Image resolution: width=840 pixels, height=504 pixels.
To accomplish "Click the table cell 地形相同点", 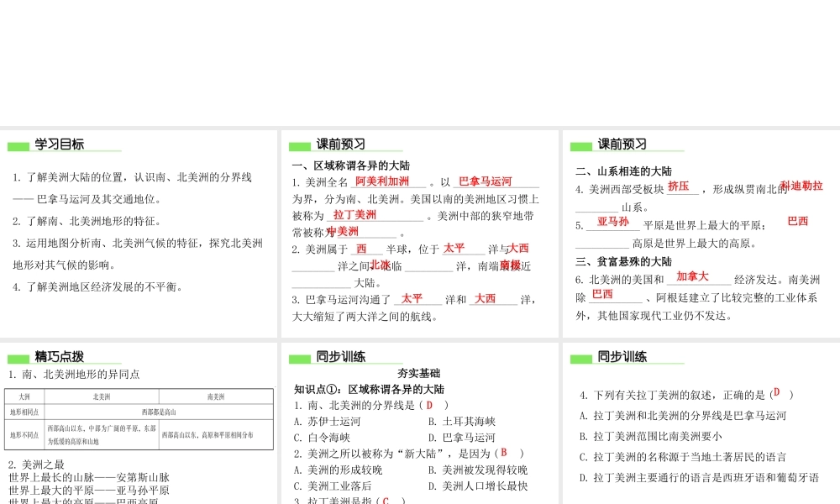I will tap(24, 412).
